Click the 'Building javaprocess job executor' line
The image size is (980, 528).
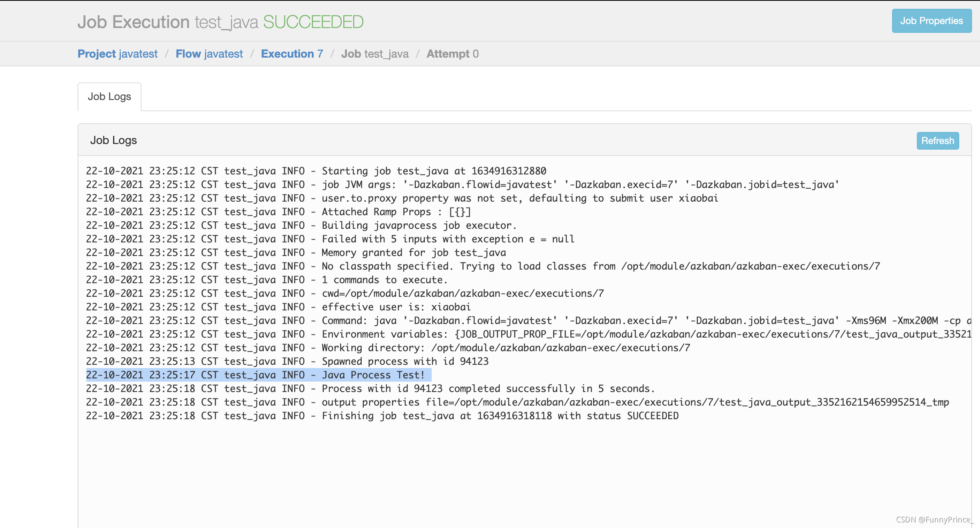coord(301,226)
